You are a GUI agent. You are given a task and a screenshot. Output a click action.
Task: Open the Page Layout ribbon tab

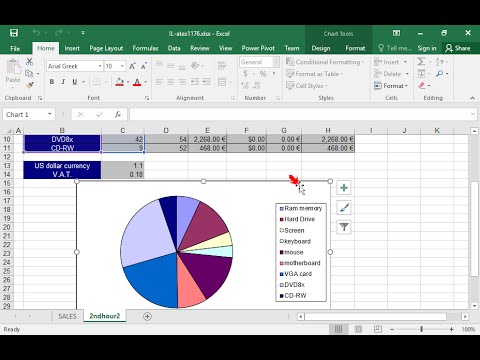tap(106, 48)
